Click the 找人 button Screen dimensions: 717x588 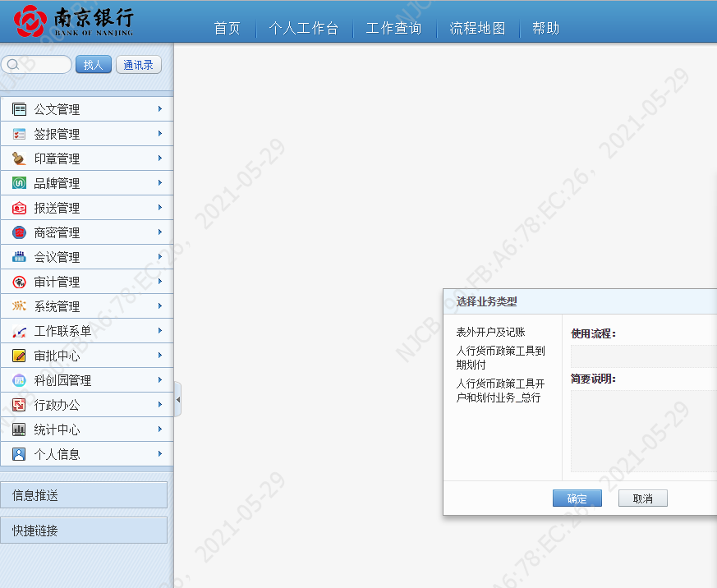[94, 65]
